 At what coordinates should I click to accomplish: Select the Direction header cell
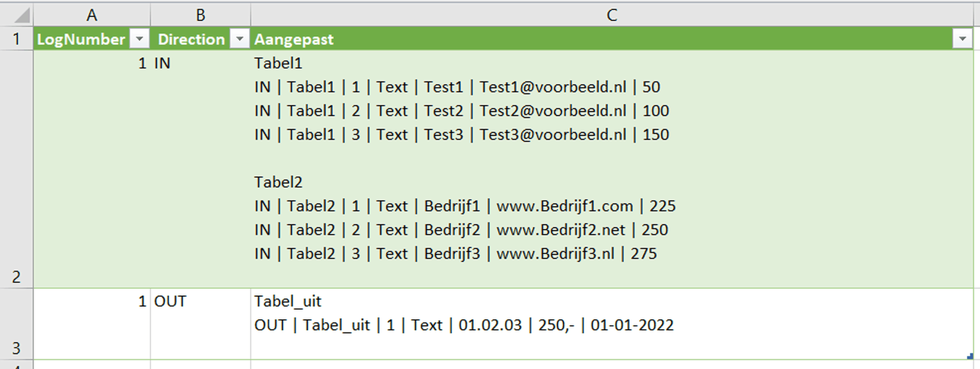click(x=191, y=40)
